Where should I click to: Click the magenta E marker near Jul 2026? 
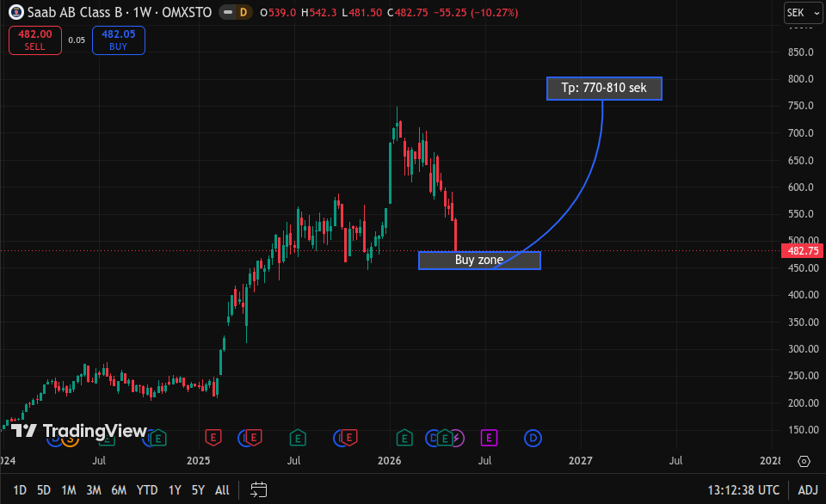[489, 438]
